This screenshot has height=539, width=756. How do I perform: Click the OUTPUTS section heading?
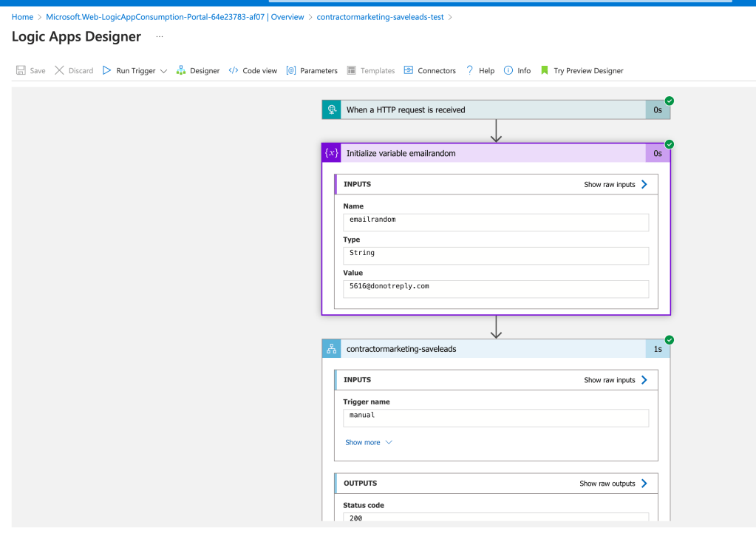coord(360,484)
